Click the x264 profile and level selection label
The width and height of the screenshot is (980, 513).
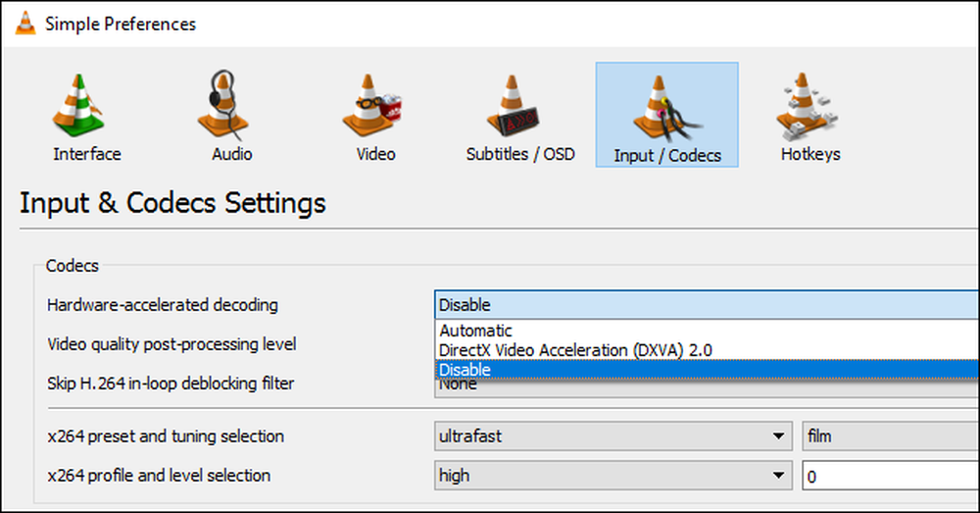159,476
